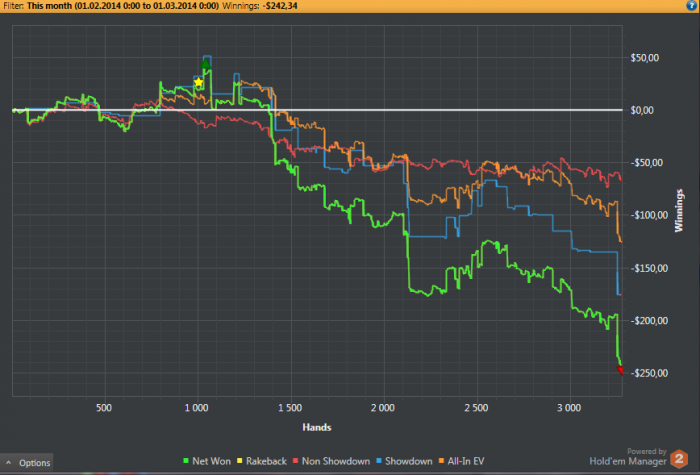This screenshot has height=475, width=700.
Task: Click the yellow star marker on the graph
Action: 198,82
